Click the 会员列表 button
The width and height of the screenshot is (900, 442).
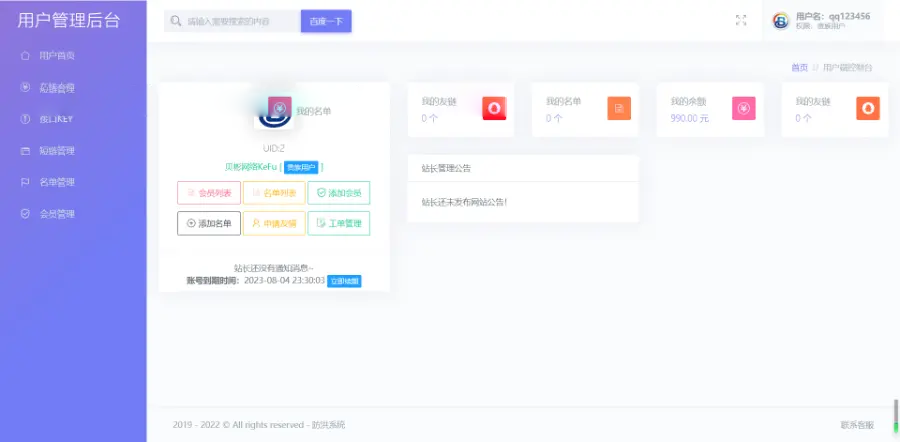[209, 193]
